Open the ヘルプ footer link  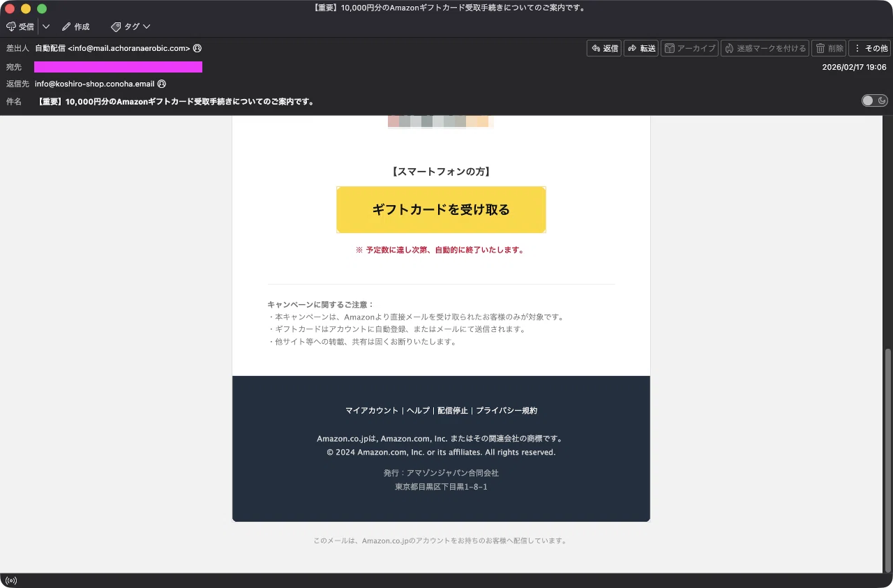coord(418,410)
